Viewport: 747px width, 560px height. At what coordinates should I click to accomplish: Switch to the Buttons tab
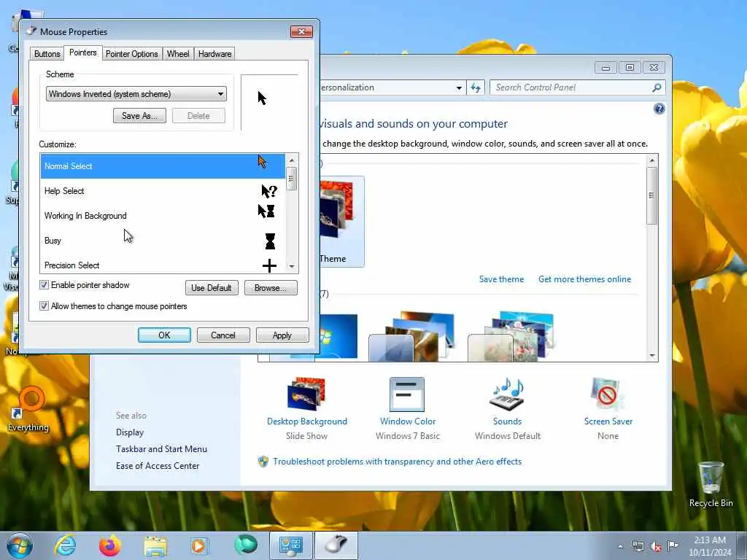point(47,54)
